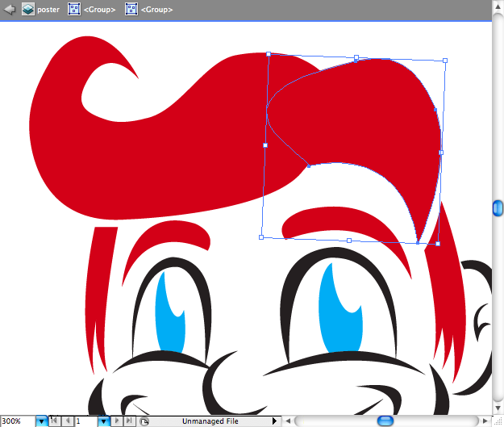
Task: Click the poster layer icon in breadcrumb
Action: pyautogui.click(x=28, y=9)
